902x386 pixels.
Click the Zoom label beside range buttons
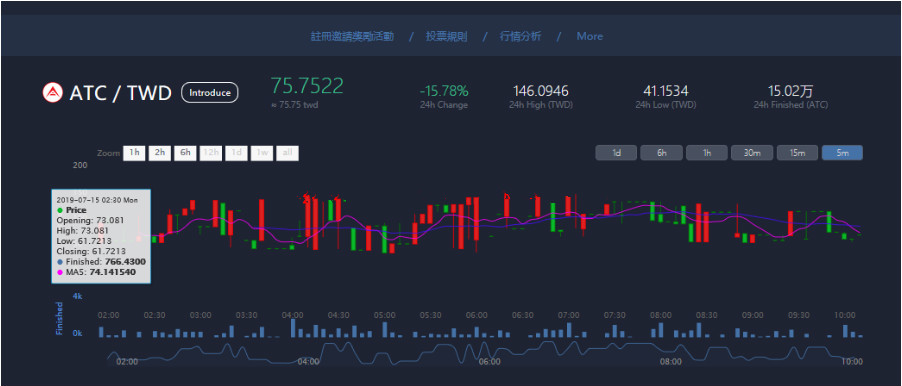tap(108, 154)
